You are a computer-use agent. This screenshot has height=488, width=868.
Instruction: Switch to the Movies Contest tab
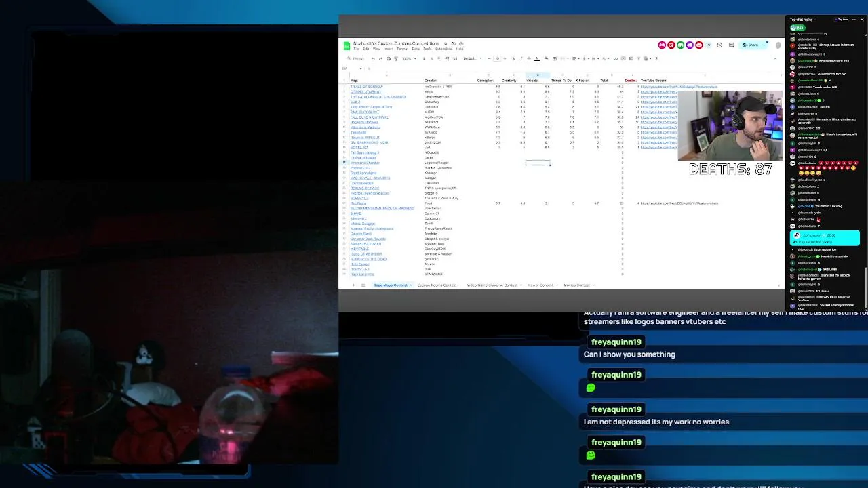coord(576,285)
